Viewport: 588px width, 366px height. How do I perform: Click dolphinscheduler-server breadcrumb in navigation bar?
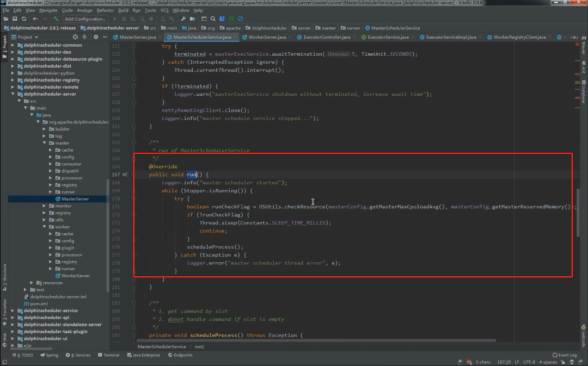(x=110, y=28)
